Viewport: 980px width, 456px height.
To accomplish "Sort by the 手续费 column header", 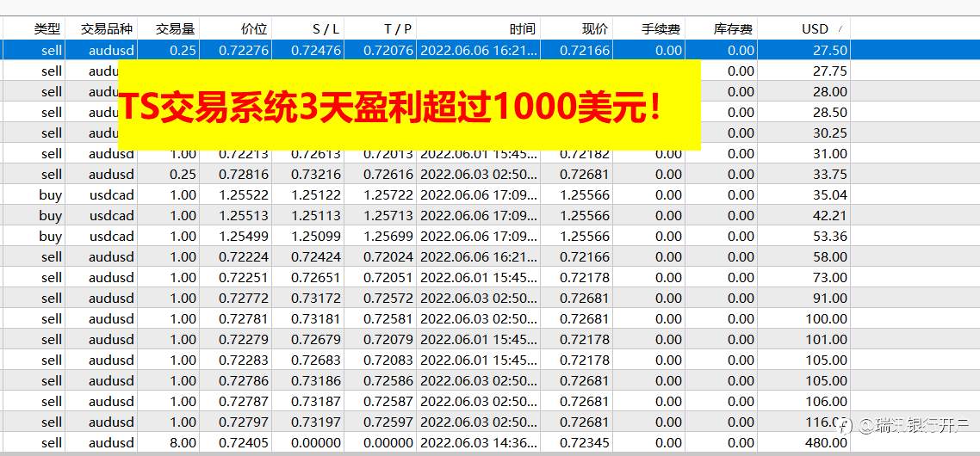I will click(661, 28).
